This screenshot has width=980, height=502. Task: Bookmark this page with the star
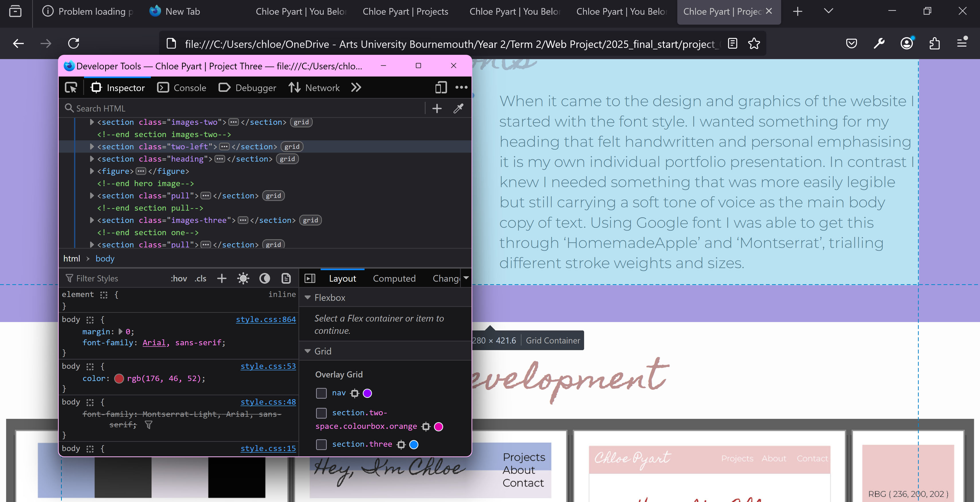[x=754, y=43]
